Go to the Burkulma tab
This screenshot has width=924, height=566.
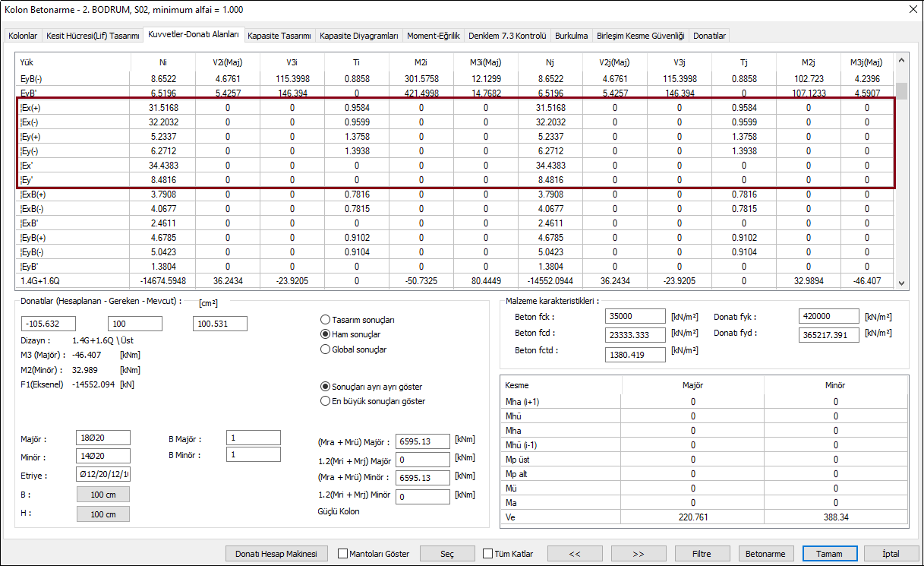(571, 36)
